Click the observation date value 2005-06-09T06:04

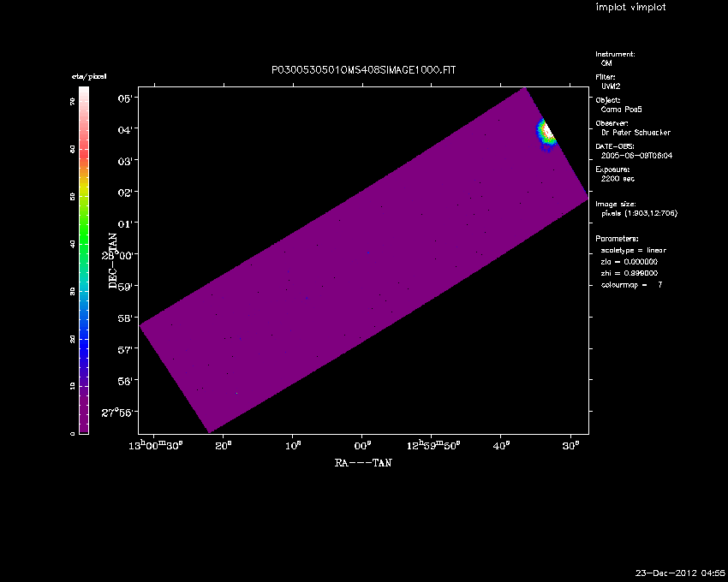click(636, 156)
